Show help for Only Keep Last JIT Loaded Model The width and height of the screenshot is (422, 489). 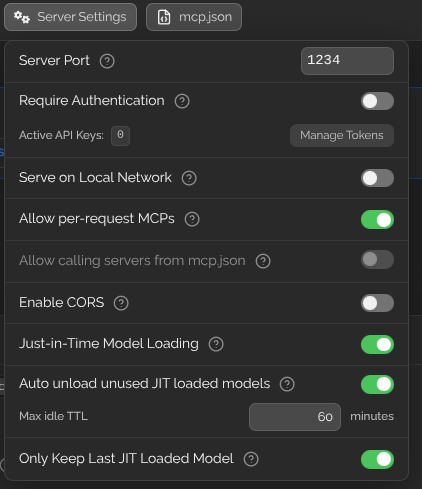click(251, 459)
